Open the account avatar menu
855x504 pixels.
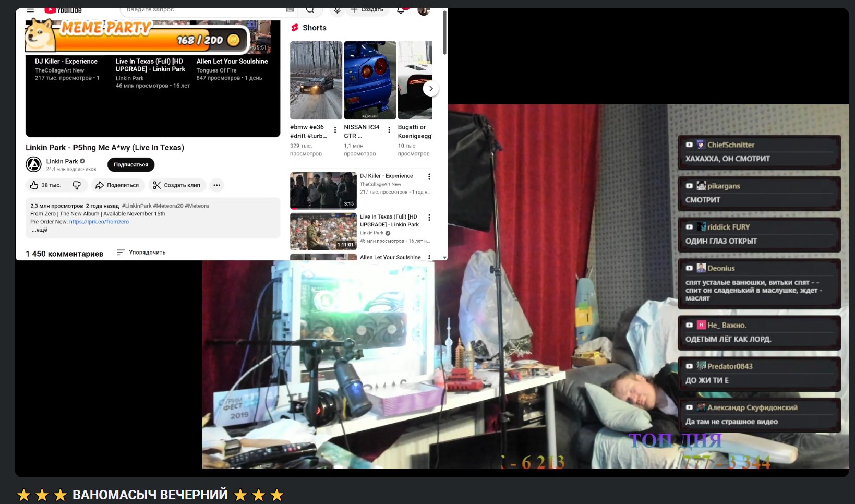424,10
